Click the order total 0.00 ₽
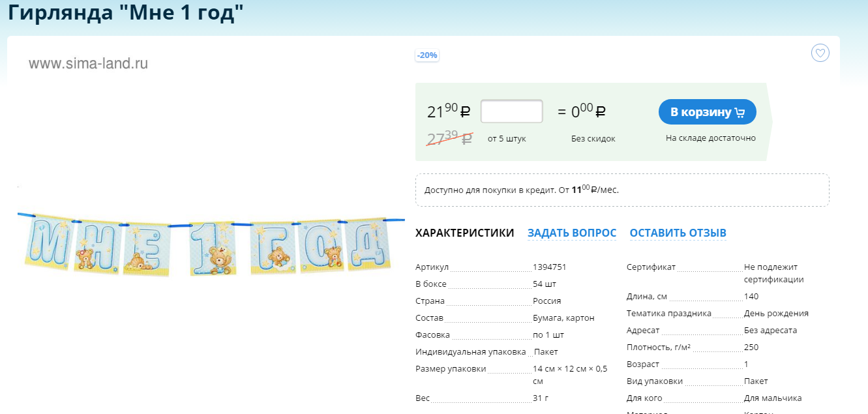 [x=588, y=111]
